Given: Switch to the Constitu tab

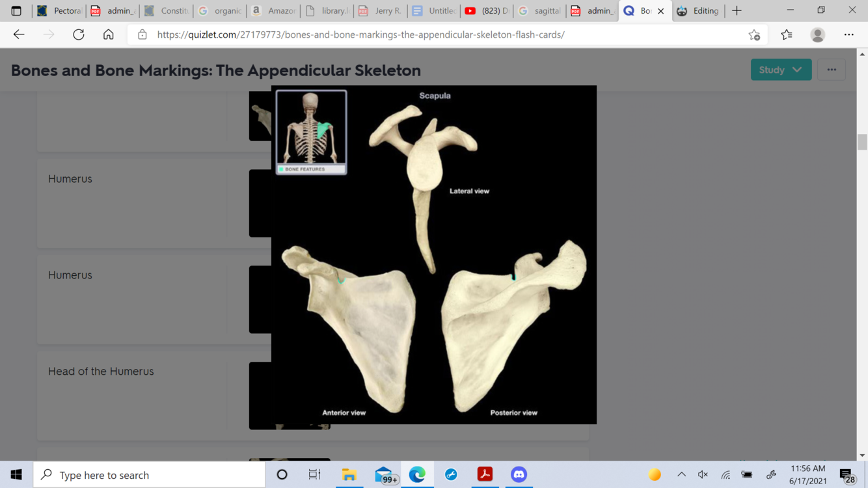Looking at the screenshot, I should 166,10.
